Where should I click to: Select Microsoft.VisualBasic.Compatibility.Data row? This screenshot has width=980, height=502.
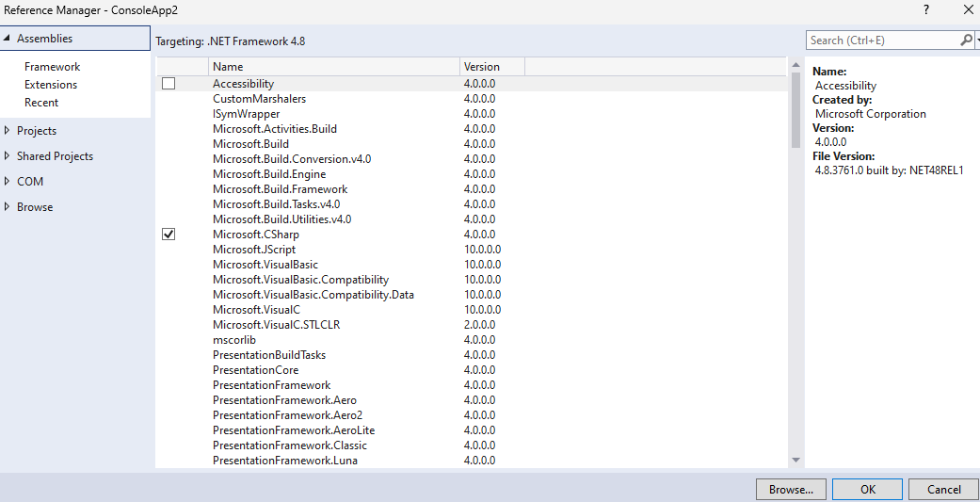click(x=471, y=295)
